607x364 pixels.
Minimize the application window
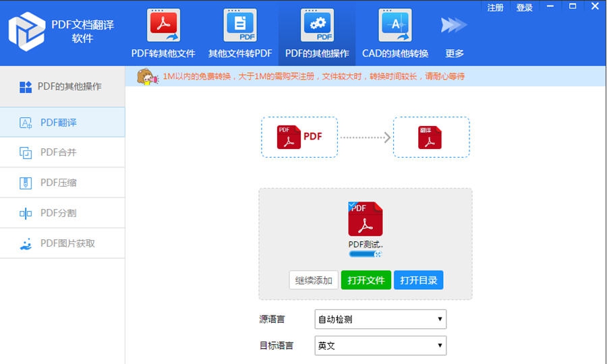coord(550,7)
